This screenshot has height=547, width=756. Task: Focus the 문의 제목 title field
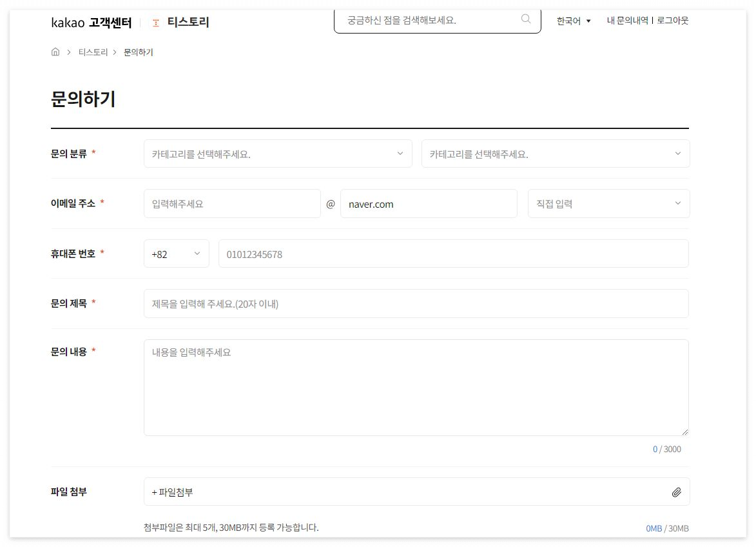click(x=416, y=303)
